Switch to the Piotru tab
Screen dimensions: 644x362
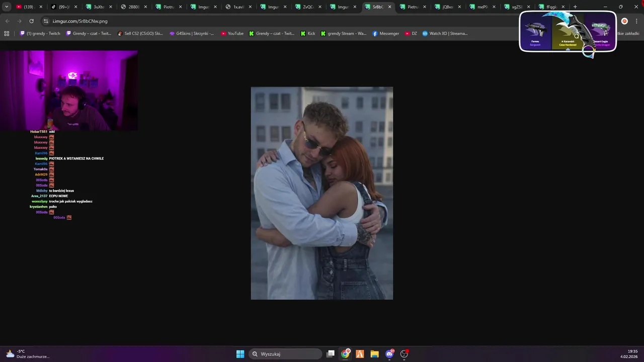(x=168, y=7)
